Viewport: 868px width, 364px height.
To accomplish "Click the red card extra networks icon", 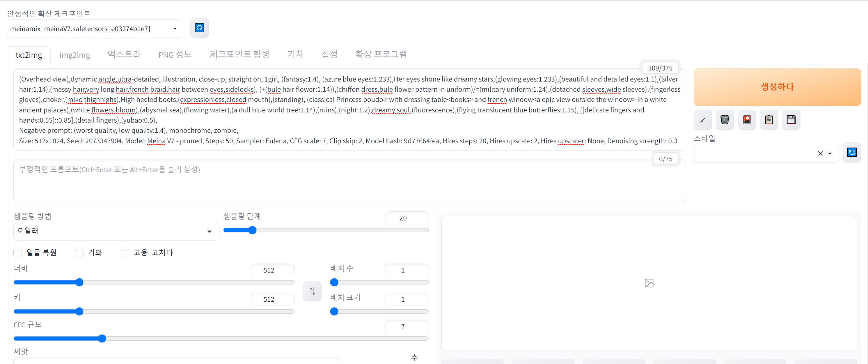I will pos(747,120).
